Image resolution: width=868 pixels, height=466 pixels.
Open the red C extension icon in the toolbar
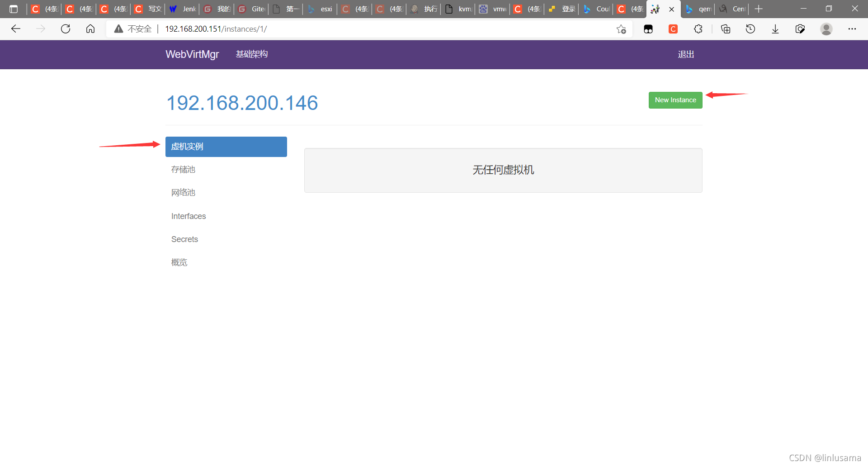tap(673, 29)
